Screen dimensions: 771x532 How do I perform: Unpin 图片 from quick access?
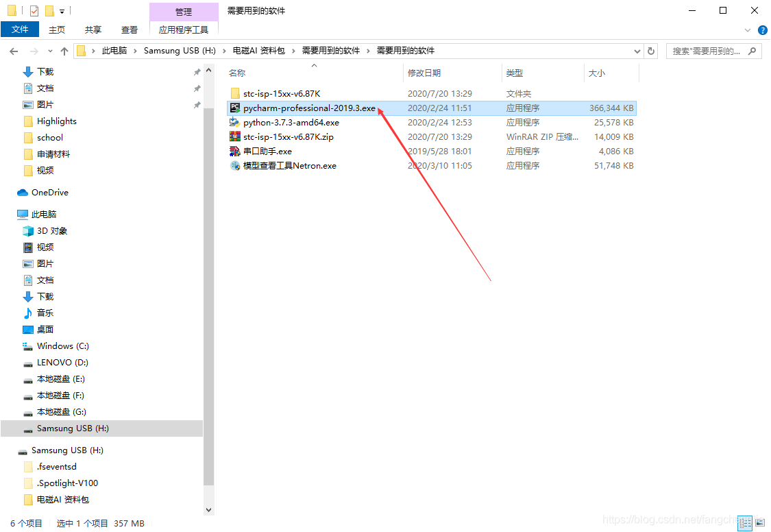(x=197, y=105)
